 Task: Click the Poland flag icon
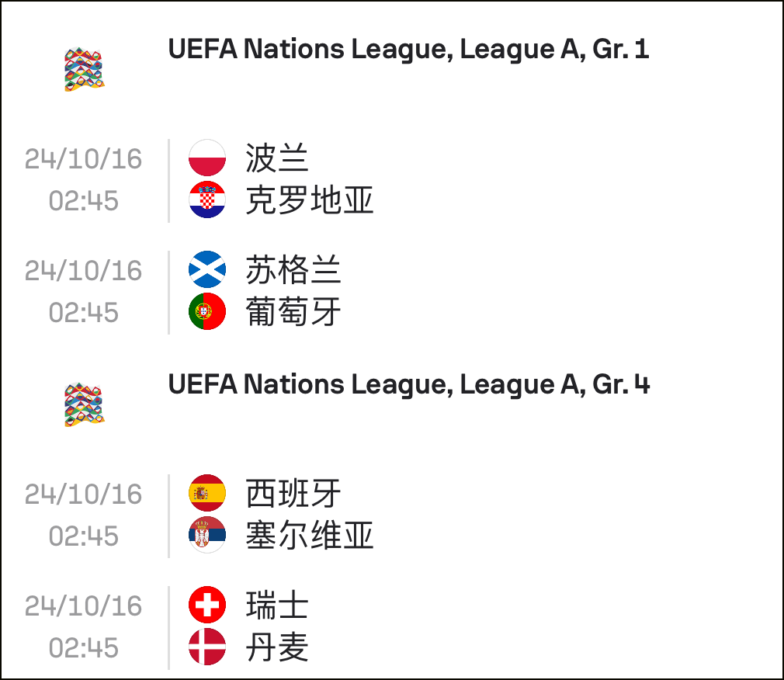[x=207, y=158]
